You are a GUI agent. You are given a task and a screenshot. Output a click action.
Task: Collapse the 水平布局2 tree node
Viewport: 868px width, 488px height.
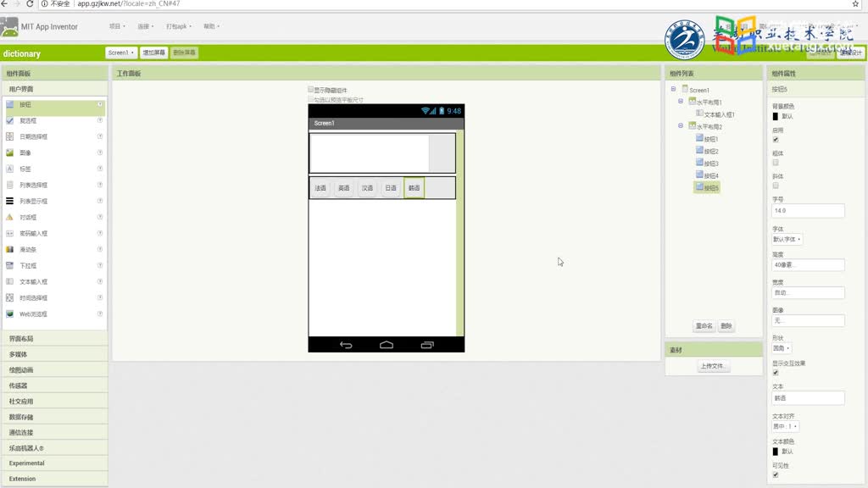681,125
